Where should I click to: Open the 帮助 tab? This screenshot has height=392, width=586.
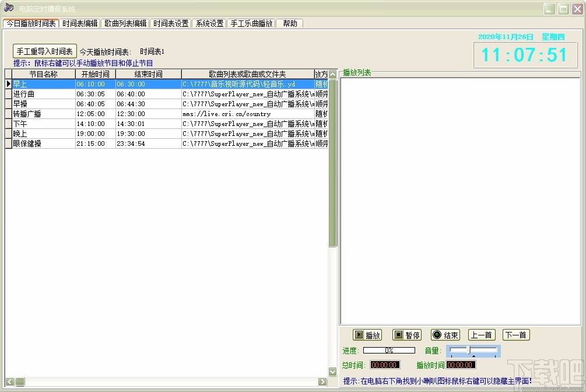[x=290, y=23]
